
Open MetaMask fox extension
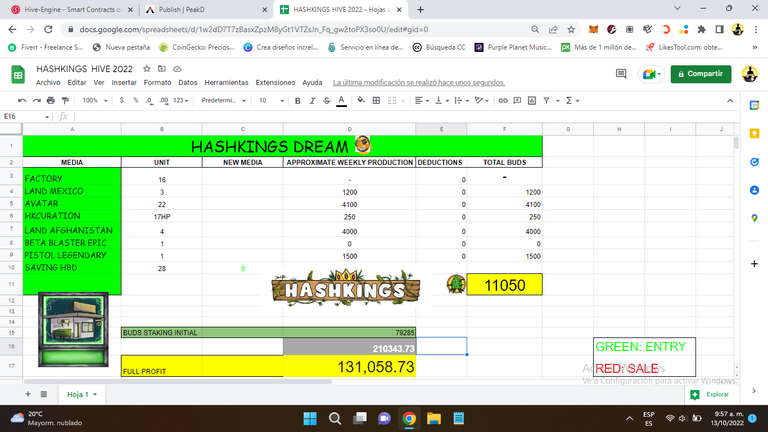[x=593, y=29]
